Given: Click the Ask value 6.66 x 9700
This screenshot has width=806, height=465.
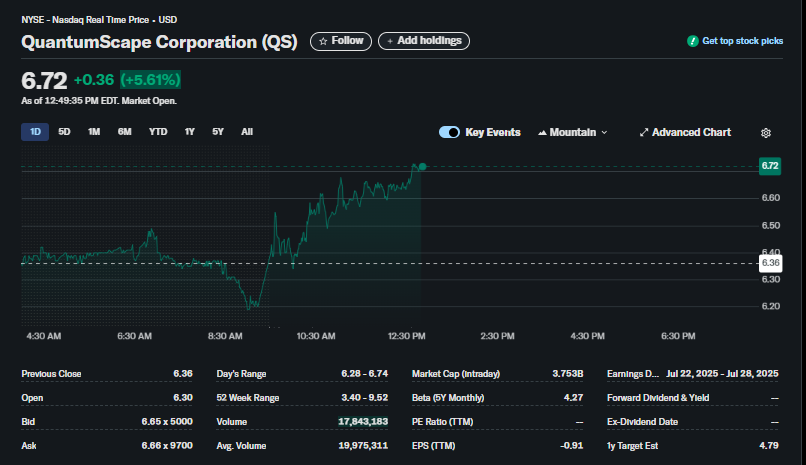Looking at the screenshot, I should [167, 446].
